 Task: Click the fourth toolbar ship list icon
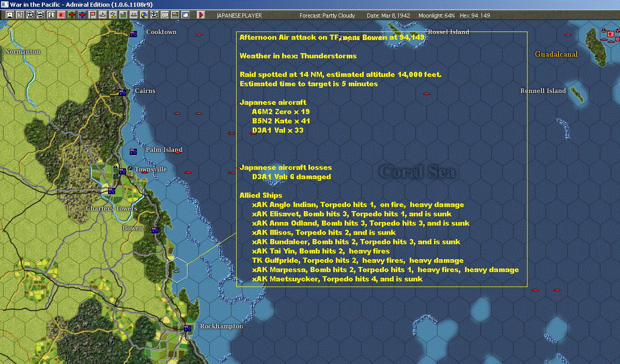[40, 15]
